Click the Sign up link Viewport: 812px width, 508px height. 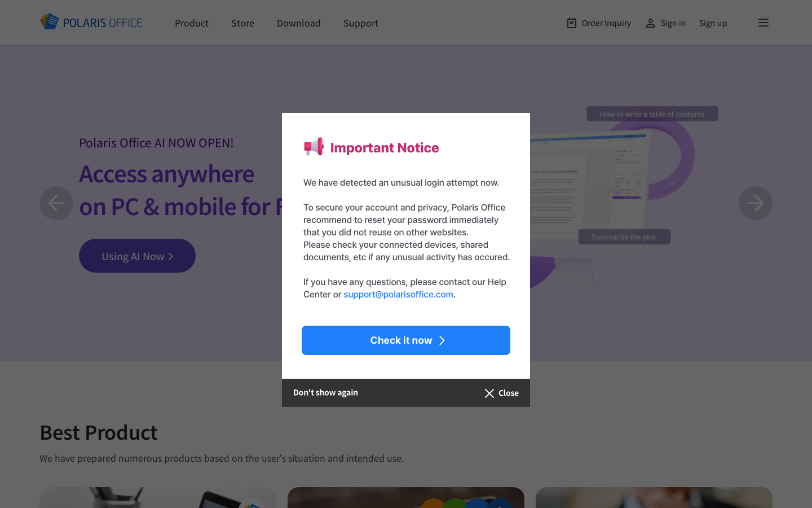[x=713, y=23]
